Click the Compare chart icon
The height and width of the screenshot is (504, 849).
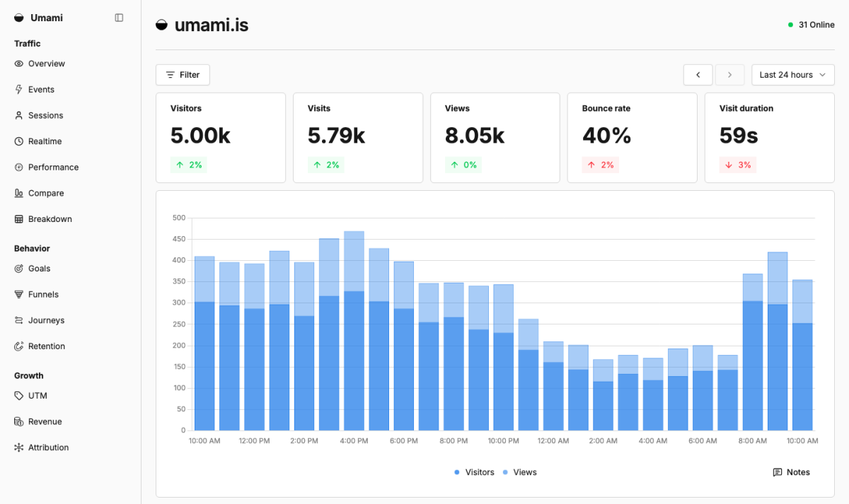(x=19, y=193)
